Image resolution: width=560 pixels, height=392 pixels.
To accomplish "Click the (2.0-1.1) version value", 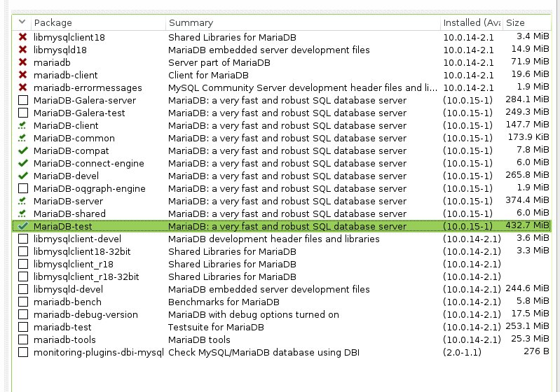I will 462,352.
